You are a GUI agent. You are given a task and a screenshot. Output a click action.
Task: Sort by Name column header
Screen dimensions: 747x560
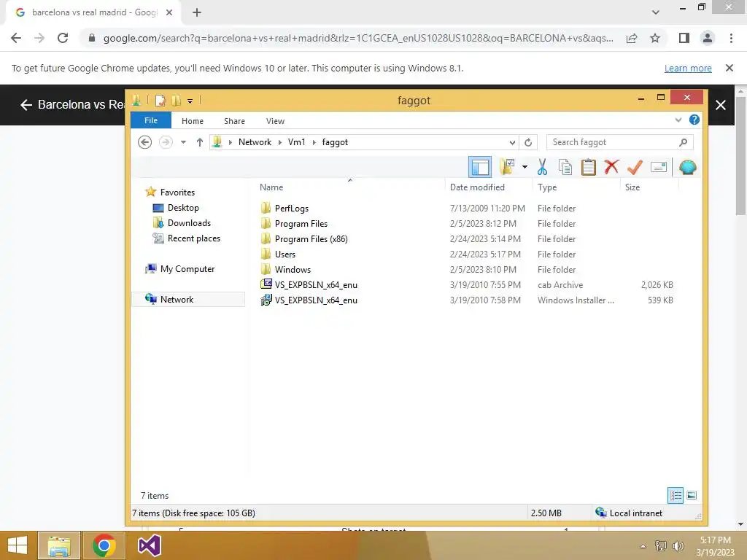pos(271,187)
